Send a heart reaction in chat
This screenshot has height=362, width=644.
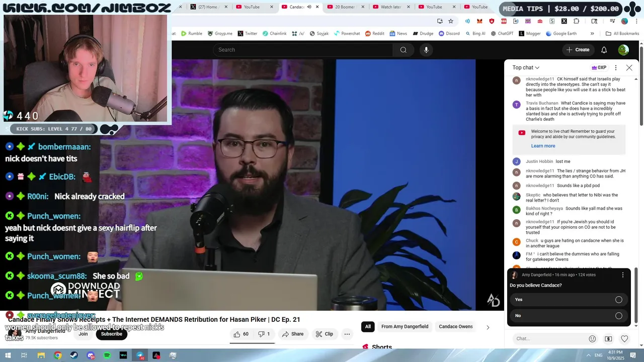pyautogui.click(x=624, y=339)
